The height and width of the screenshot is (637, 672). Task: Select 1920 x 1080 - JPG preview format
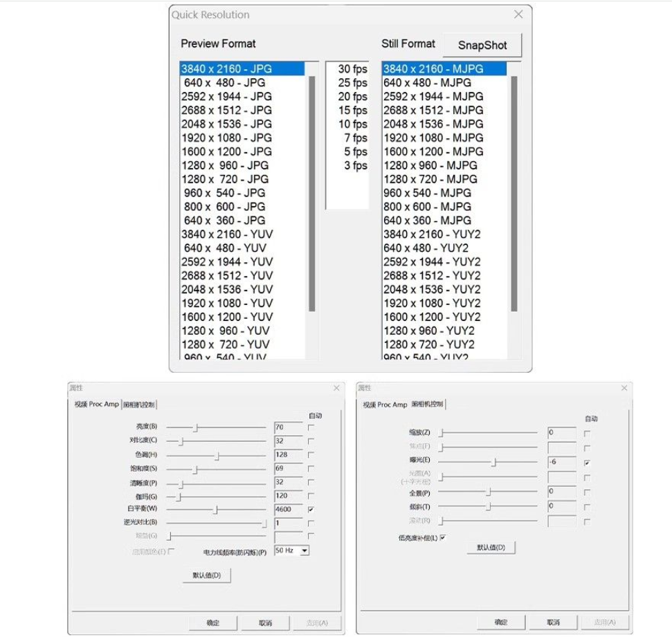click(242, 138)
